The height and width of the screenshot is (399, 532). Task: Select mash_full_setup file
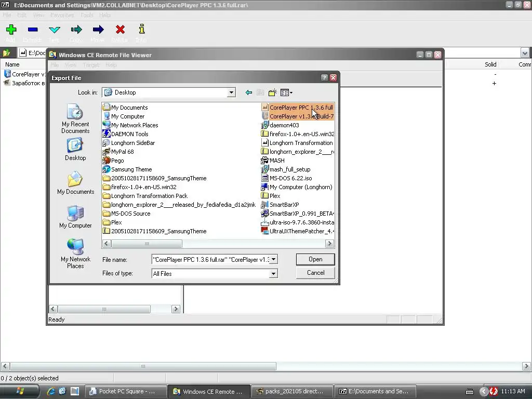pyautogui.click(x=286, y=169)
